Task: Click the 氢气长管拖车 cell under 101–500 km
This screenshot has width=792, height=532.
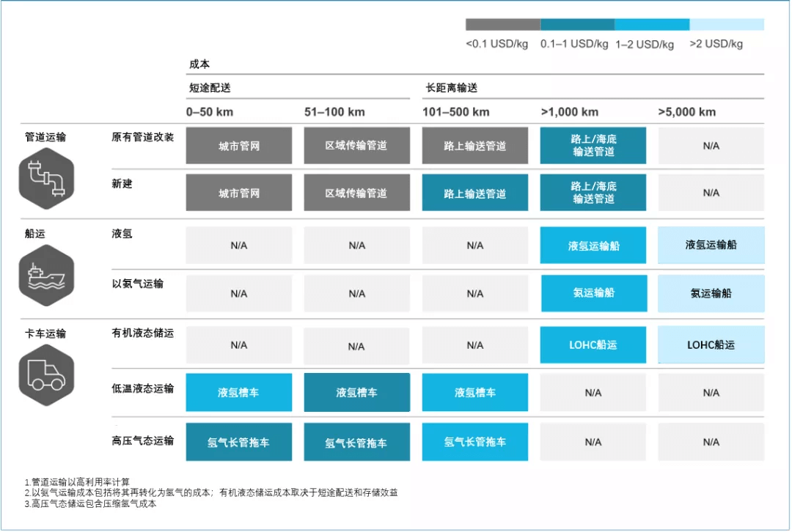Action: click(x=474, y=442)
